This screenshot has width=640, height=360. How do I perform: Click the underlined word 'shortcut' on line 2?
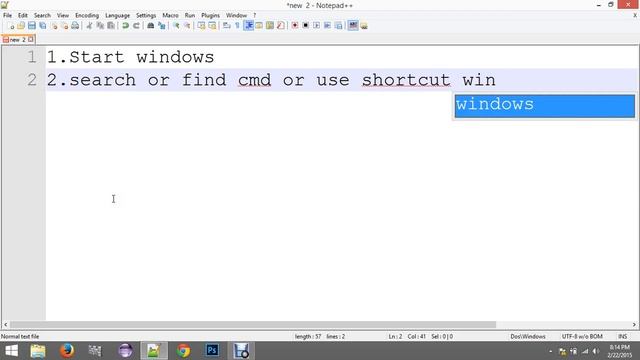point(406,80)
